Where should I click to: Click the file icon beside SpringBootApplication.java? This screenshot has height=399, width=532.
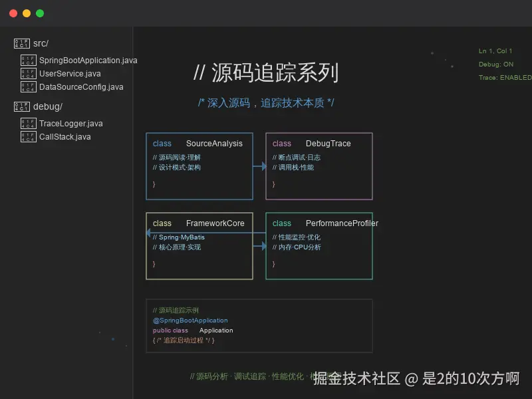point(28,60)
